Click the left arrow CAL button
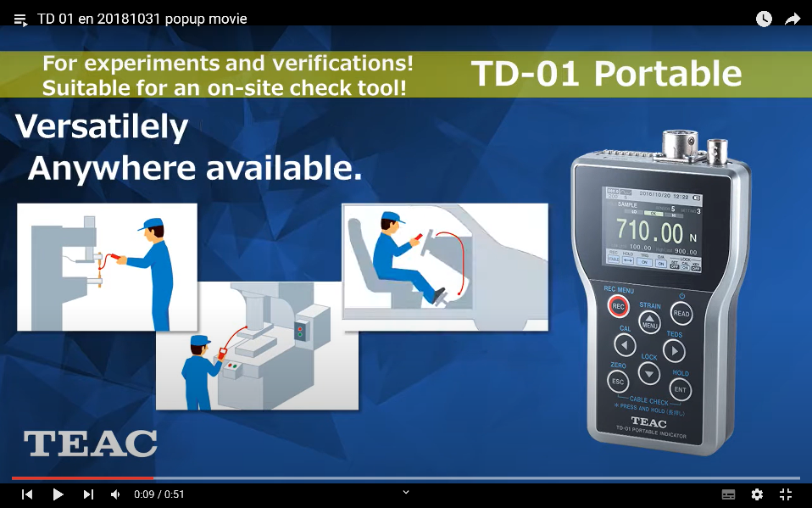Viewport: 812px width, 508px height. tap(625, 345)
